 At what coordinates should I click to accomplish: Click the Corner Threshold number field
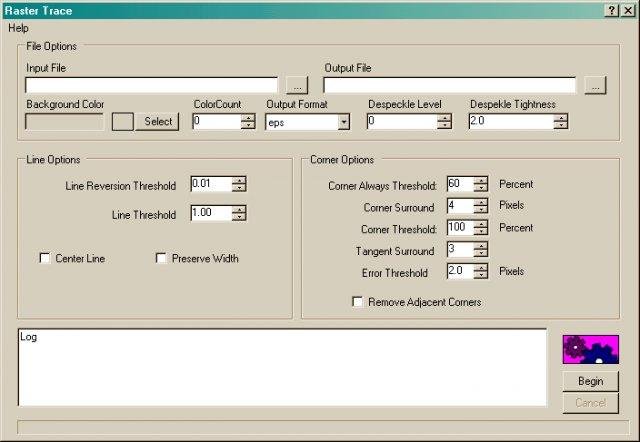pyautogui.click(x=460, y=228)
